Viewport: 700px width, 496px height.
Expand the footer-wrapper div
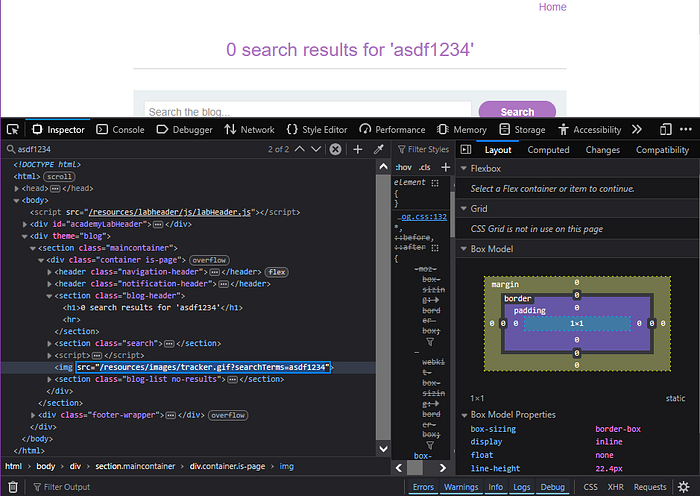[x=33, y=415]
